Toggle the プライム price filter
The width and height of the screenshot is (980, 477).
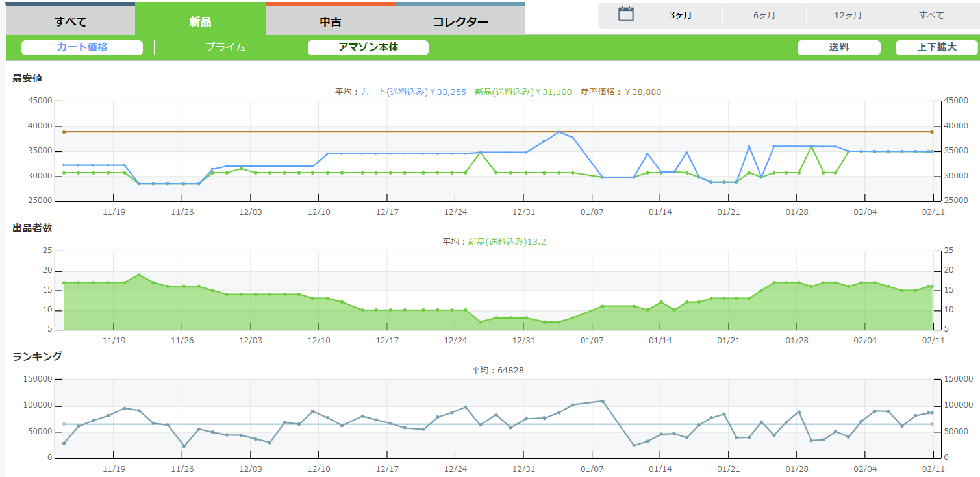(x=225, y=47)
